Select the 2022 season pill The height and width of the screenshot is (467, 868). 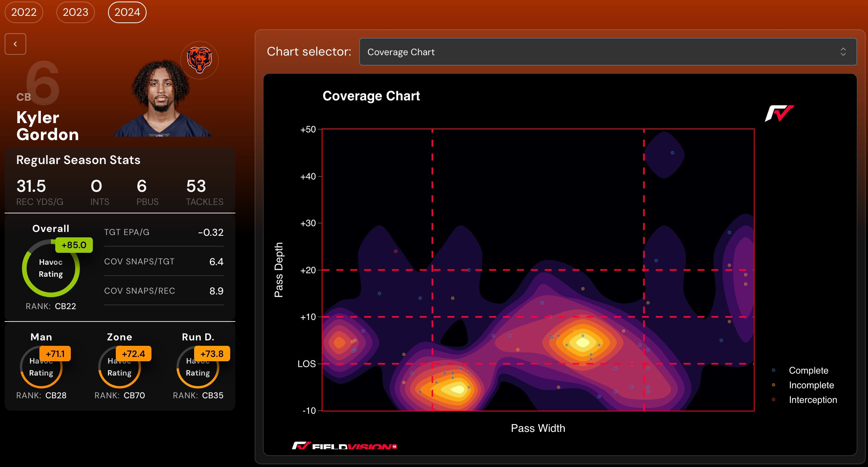24,12
